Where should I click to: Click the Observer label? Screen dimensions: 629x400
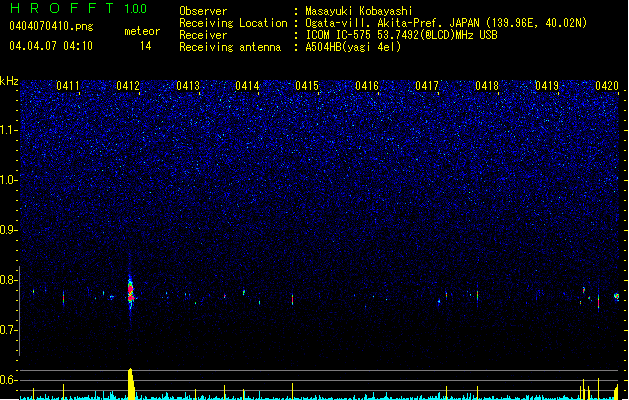203,11
